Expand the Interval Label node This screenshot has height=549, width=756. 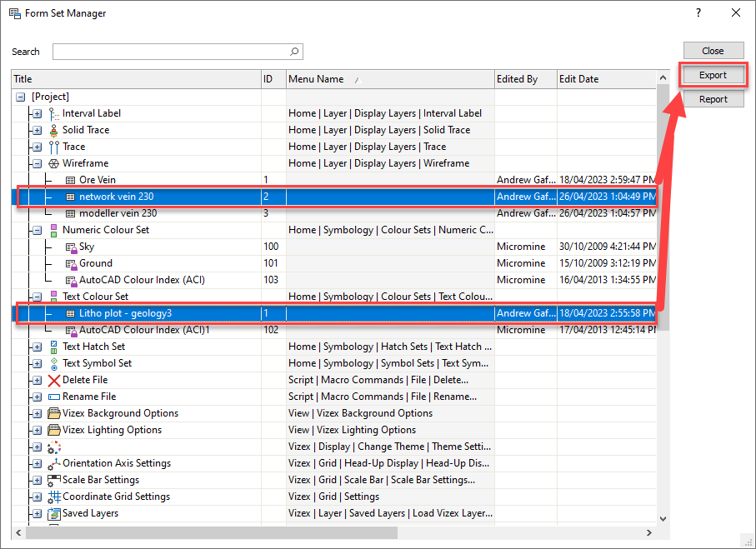pyautogui.click(x=37, y=113)
